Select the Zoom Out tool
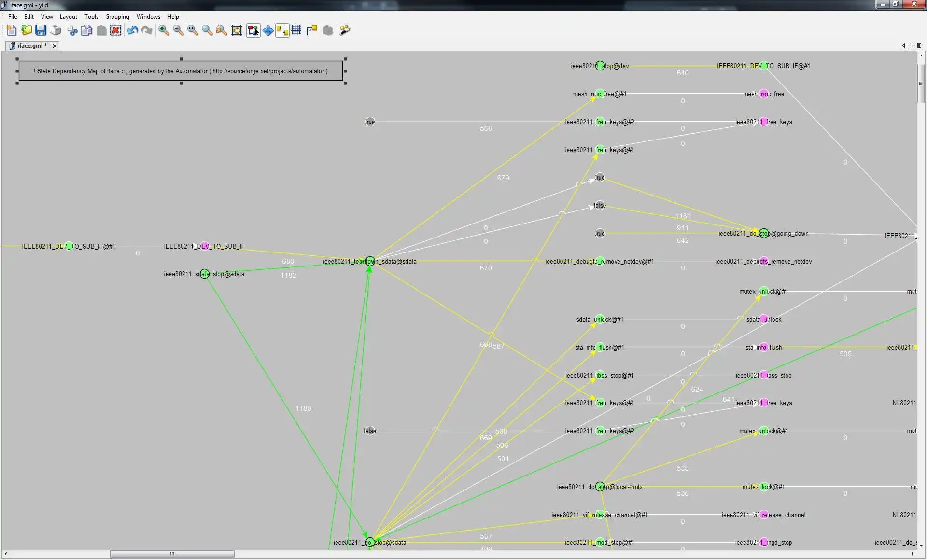927x560 pixels. [178, 30]
